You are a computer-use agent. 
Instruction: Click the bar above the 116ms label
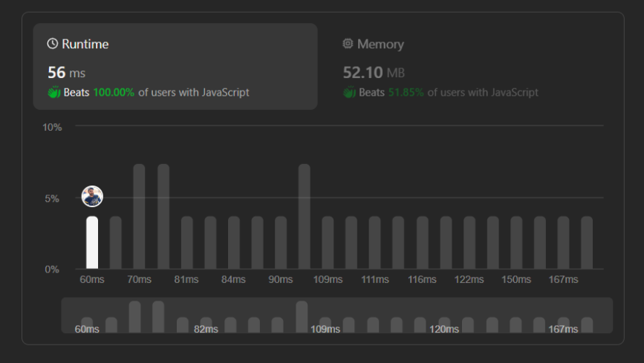pyautogui.click(x=422, y=242)
